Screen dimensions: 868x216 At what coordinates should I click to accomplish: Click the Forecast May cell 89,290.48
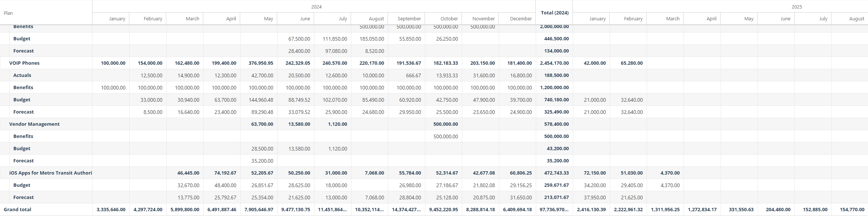coord(259,112)
